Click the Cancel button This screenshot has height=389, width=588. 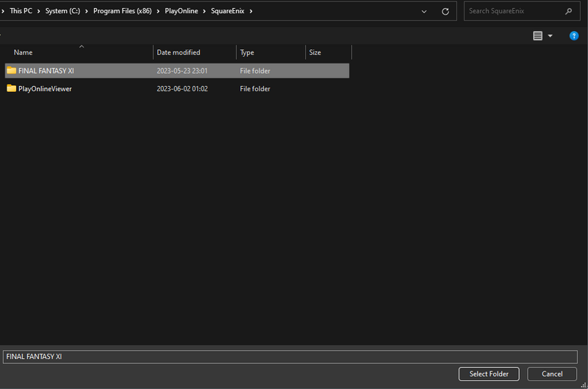coord(552,374)
